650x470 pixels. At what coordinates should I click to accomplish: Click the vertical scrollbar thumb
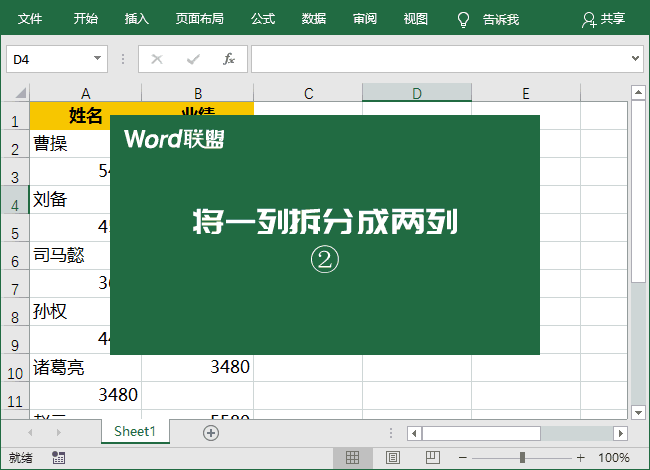(638, 191)
